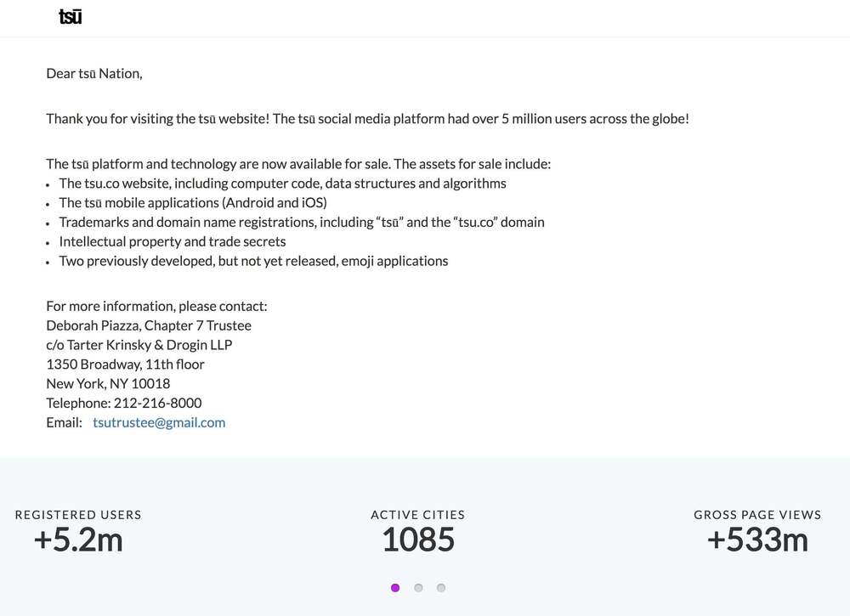Open the tsutrustee@gmail.com email link

pyautogui.click(x=159, y=422)
